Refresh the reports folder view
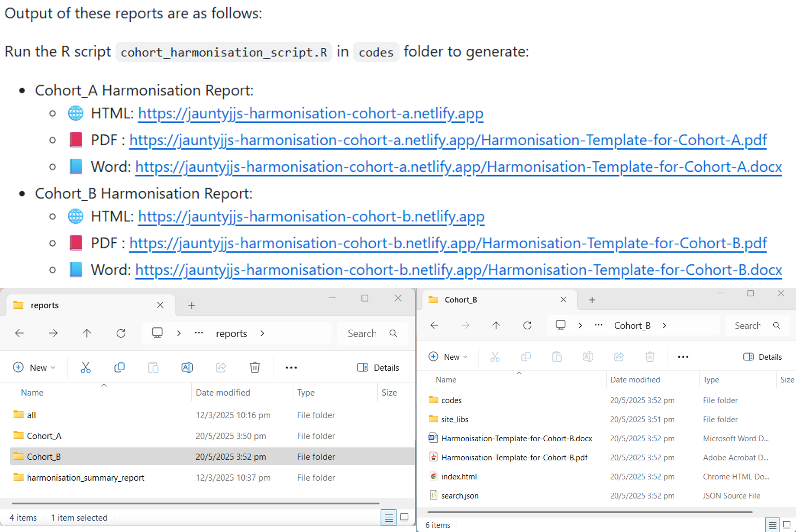This screenshot has height=532, width=796. (x=121, y=333)
